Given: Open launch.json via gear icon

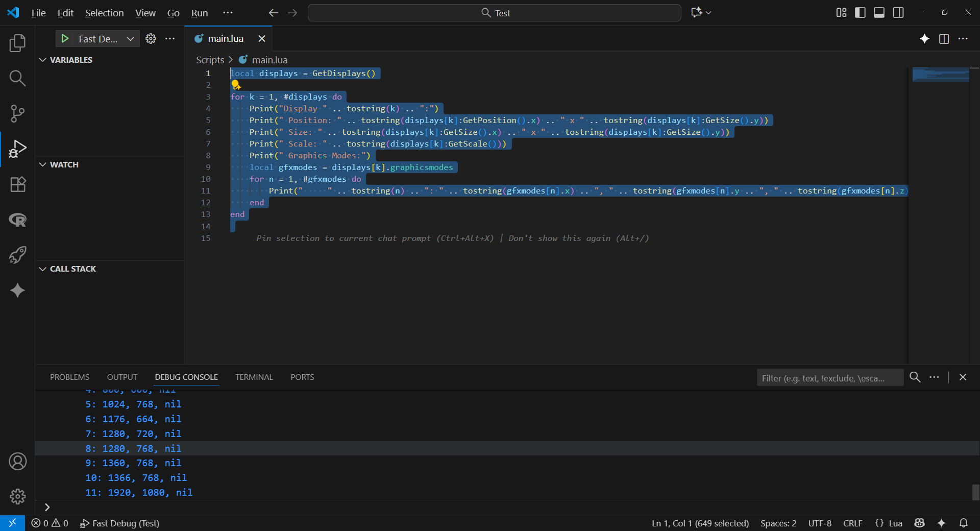Looking at the screenshot, I should 151,39.
